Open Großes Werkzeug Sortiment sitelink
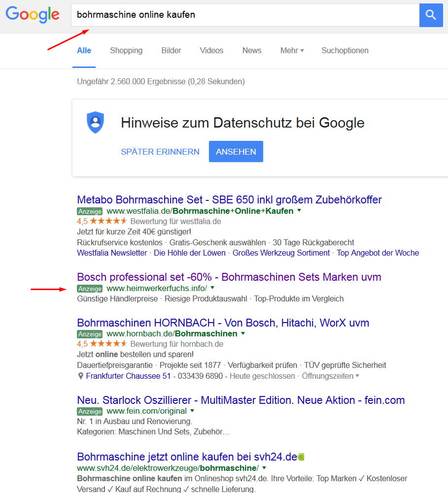The height and width of the screenshot is (493, 448). [x=281, y=253]
